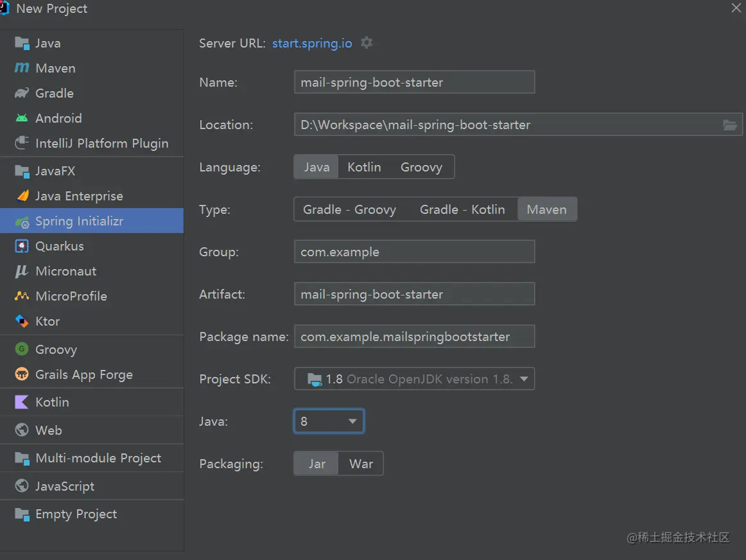The width and height of the screenshot is (746, 560).
Task: Click the IntelliJ logo in title bar
Action: 4,8
